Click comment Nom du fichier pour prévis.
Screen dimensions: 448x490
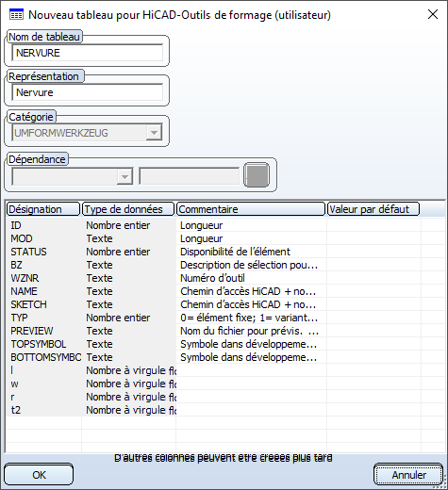[x=250, y=331]
